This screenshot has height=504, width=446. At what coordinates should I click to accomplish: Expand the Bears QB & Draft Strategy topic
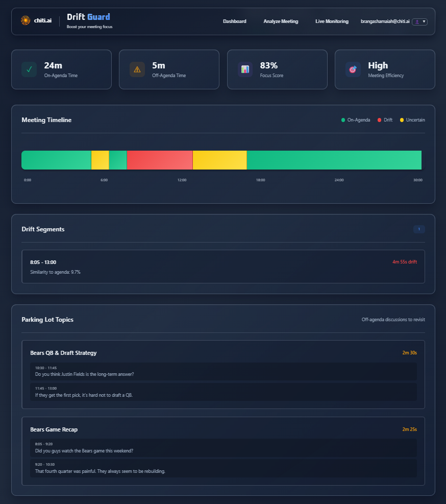[63, 353]
